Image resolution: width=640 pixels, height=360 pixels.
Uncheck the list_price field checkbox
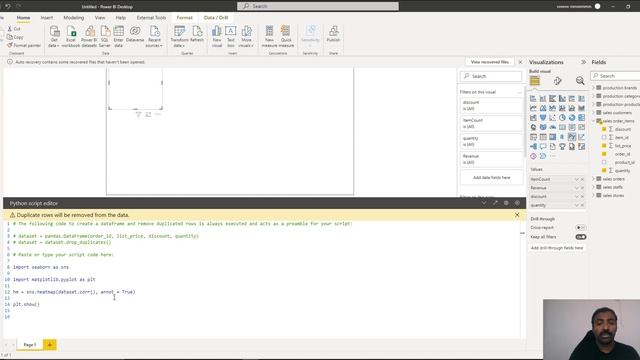pyautogui.click(x=604, y=146)
